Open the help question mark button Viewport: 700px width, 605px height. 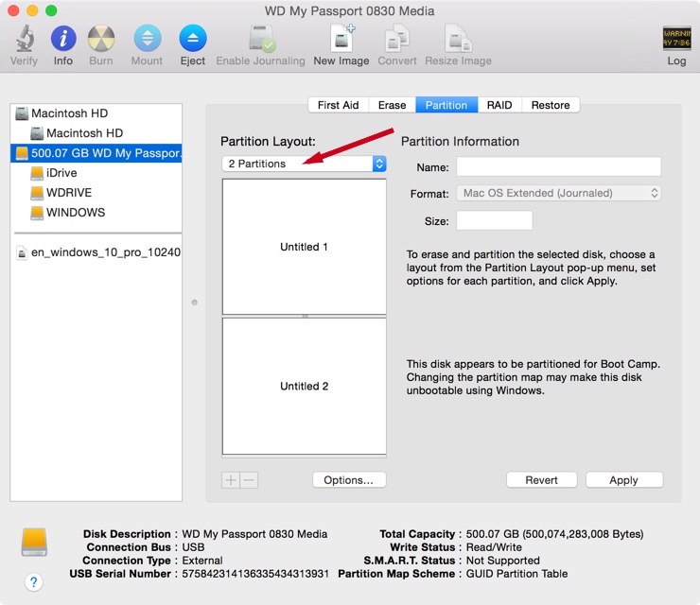click(x=33, y=581)
